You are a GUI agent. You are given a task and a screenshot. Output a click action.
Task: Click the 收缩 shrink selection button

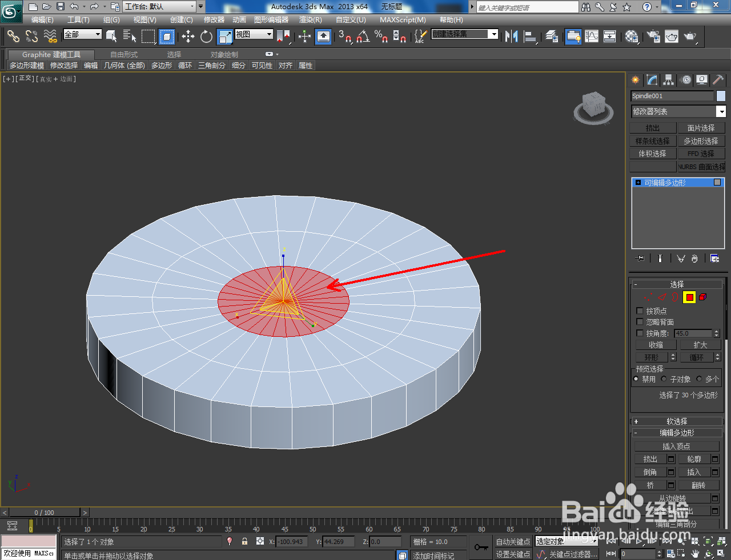click(656, 345)
